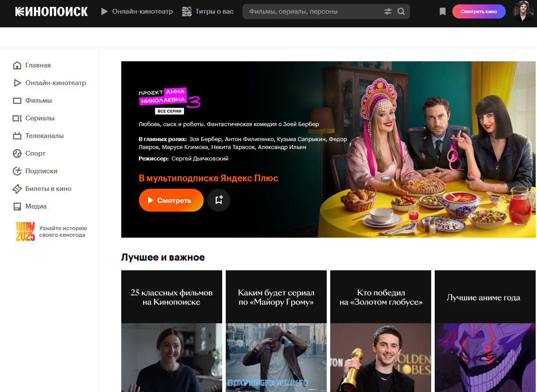This screenshot has width=537, height=392.
Task: Open Фильмы in the sidebar menu
Action: (x=38, y=101)
